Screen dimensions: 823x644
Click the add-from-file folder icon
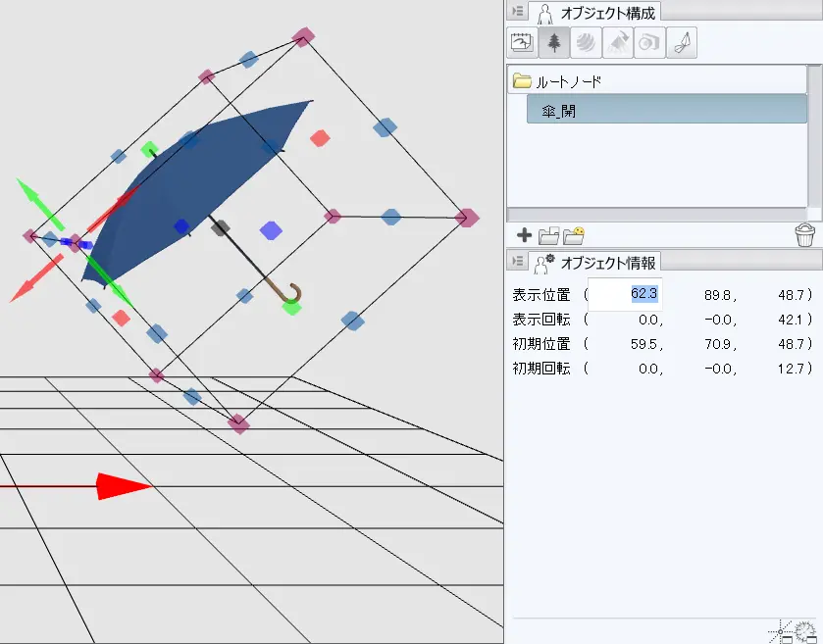click(x=548, y=236)
